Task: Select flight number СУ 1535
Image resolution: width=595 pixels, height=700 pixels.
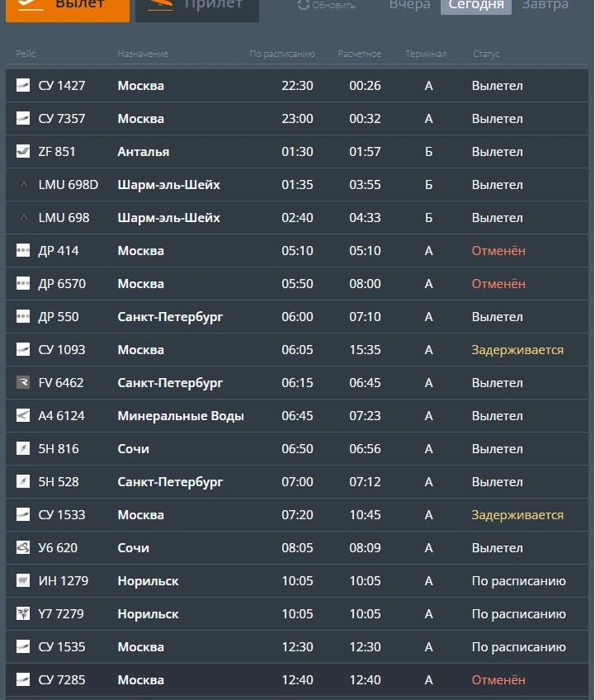Action: tap(62, 647)
